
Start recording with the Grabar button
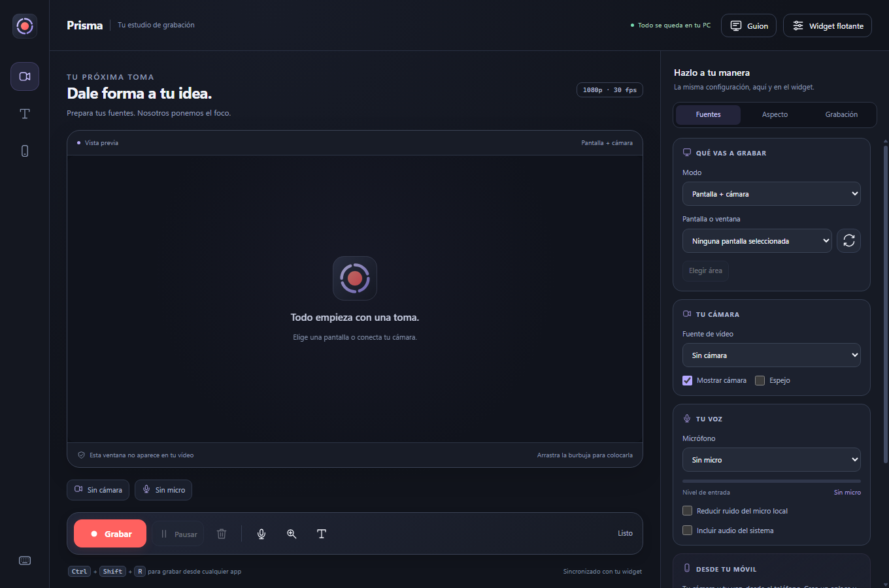[x=110, y=534]
